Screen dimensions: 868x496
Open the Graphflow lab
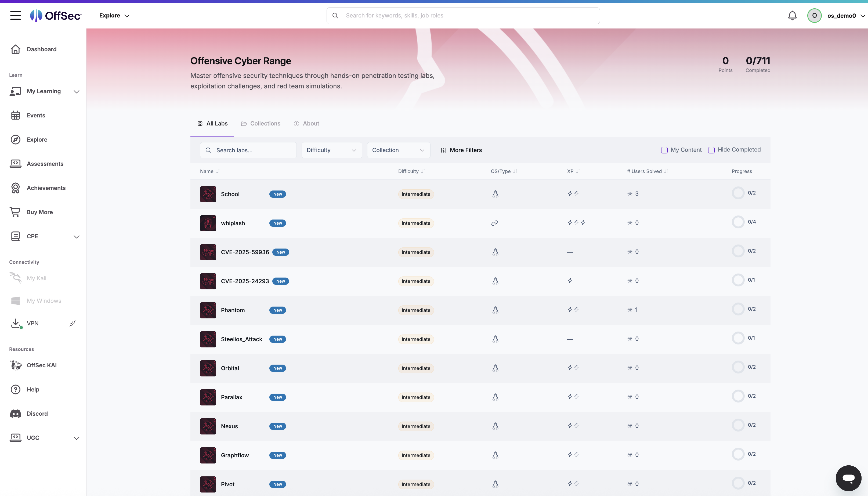coord(235,455)
